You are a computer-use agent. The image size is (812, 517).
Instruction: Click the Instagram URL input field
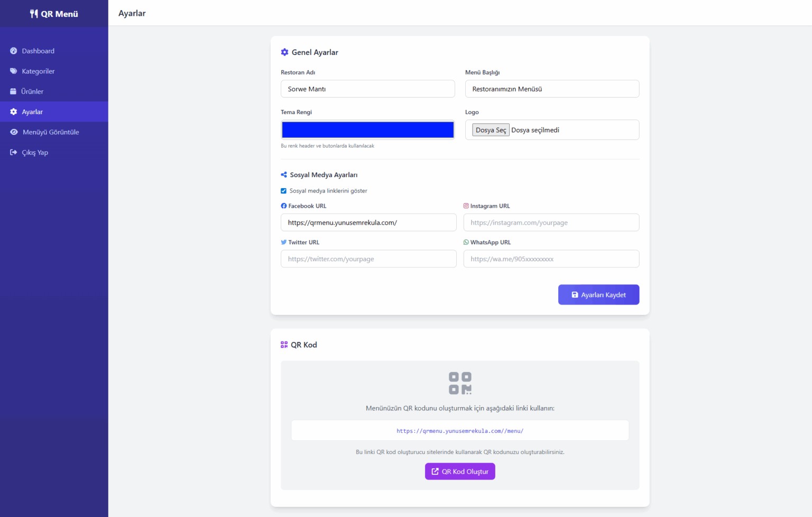pos(551,223)
